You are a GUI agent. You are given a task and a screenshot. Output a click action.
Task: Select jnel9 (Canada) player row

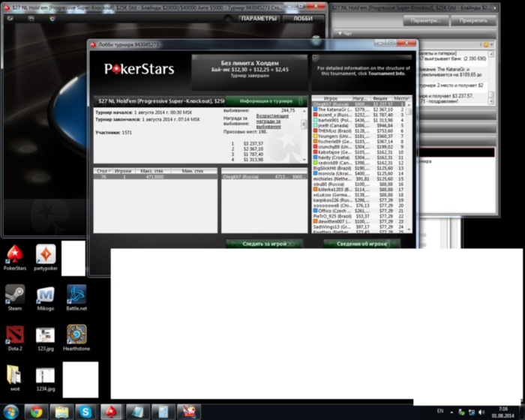click(358, 125)
